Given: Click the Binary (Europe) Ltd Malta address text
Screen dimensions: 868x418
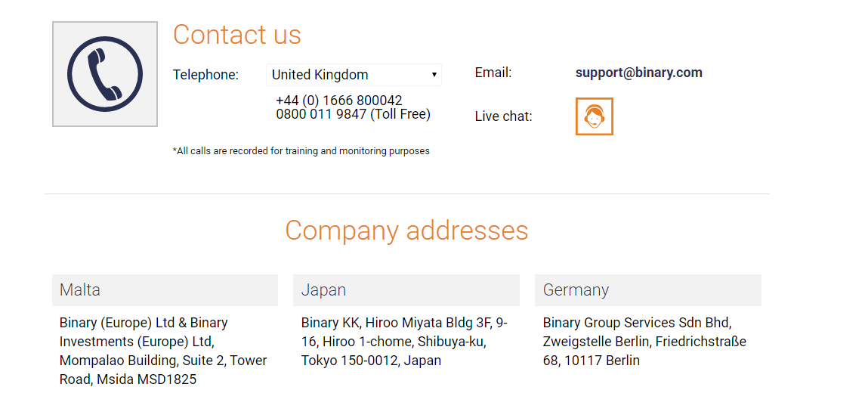Looking at the screenshot, I should [x=165, y=351].
